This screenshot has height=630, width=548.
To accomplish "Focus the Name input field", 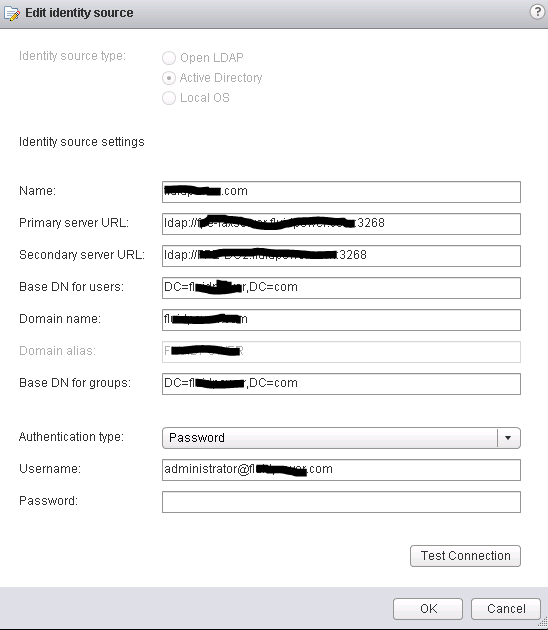I will 341,192.
